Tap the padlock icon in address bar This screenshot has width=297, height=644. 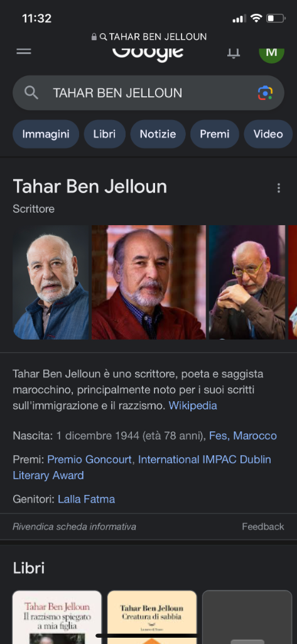tap(94, 37)
